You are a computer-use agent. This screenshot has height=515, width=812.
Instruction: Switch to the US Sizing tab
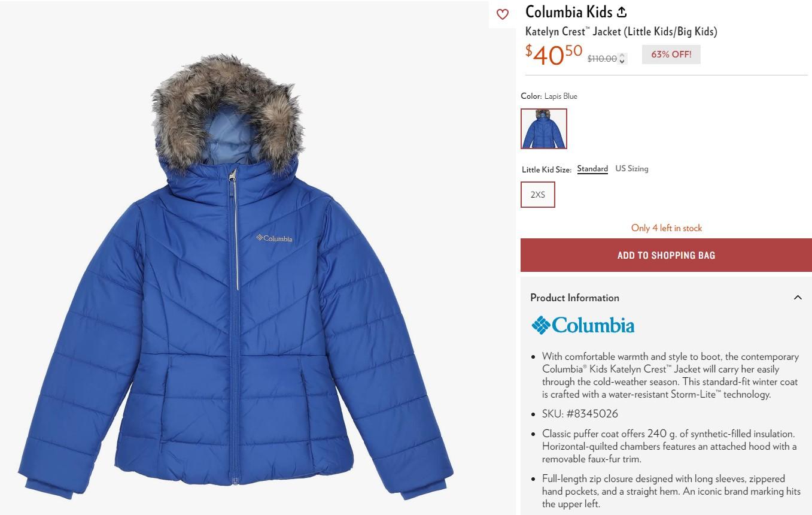(x=631, y=169)
